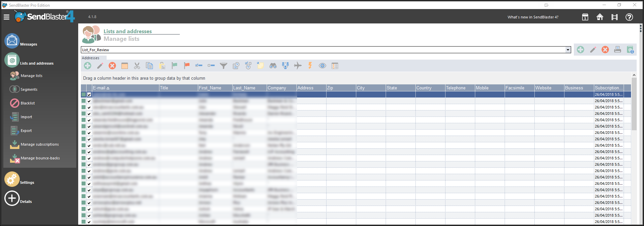This screenshot has width=644, height=226.
Task: Click the Addresses tab label
Action: click(91, 58)
